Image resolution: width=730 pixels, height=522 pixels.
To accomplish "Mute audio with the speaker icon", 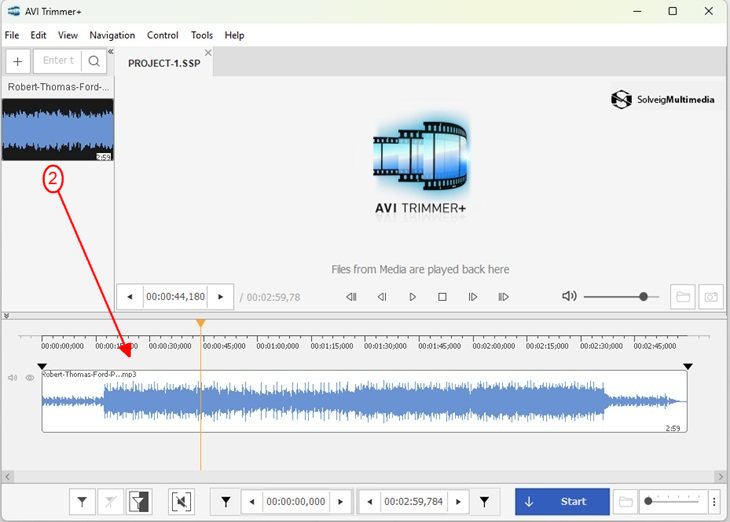I will coord(569,296).
